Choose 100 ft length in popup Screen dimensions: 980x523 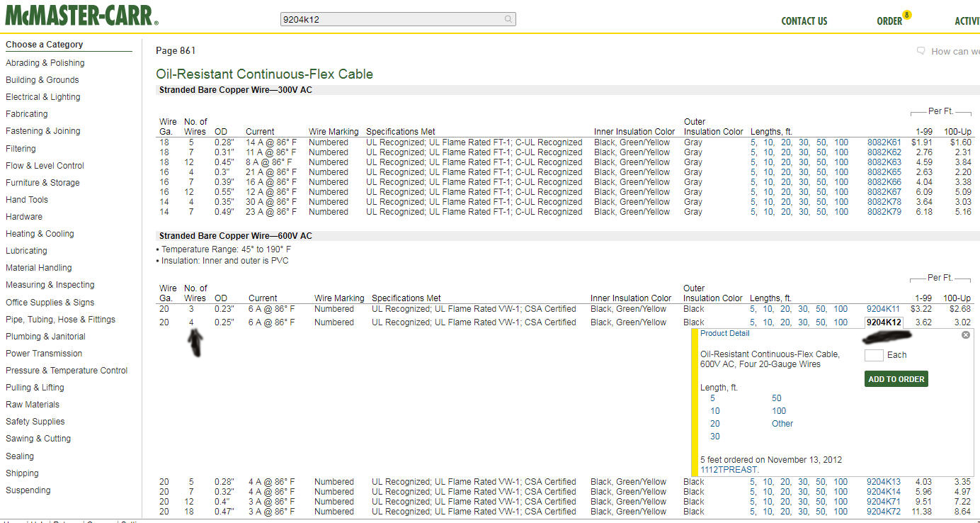pos(779,411)
